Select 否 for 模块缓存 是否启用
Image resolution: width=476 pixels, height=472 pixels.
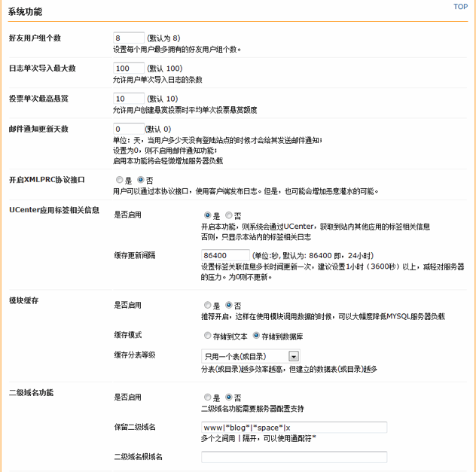pos(229,305)
